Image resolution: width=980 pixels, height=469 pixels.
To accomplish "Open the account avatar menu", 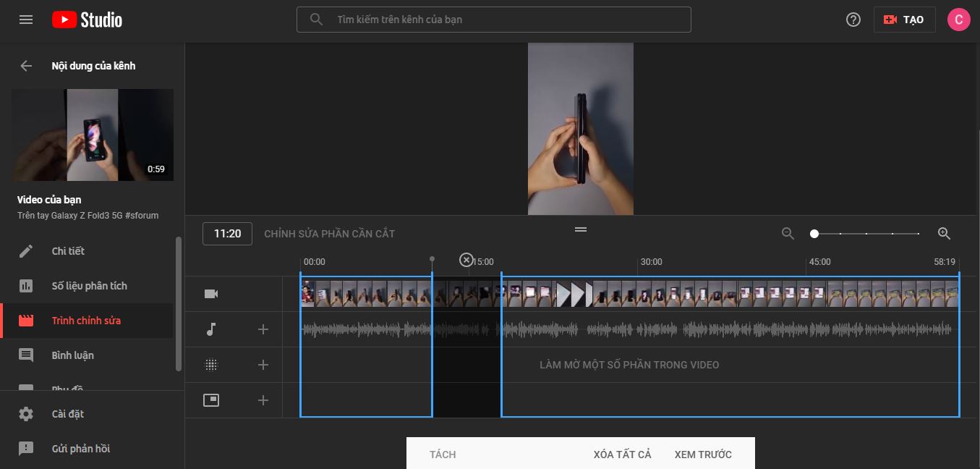I will pos(958,20).
